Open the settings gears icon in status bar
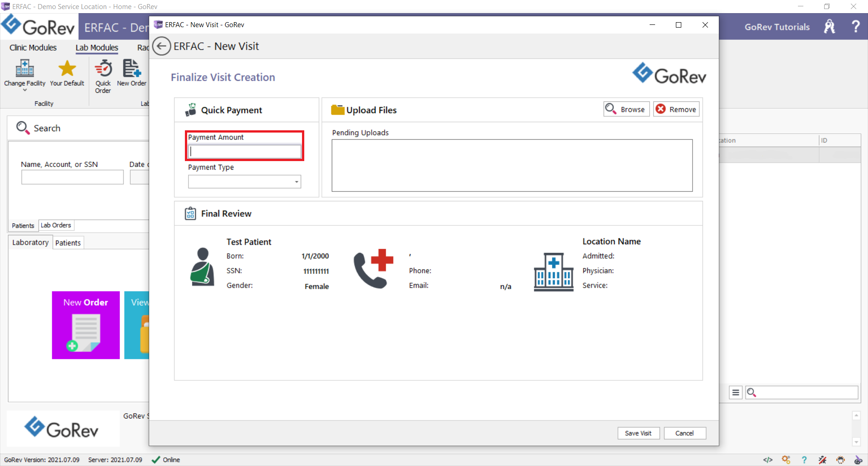Viewport: 868px width, 466px height. [786, 460]
